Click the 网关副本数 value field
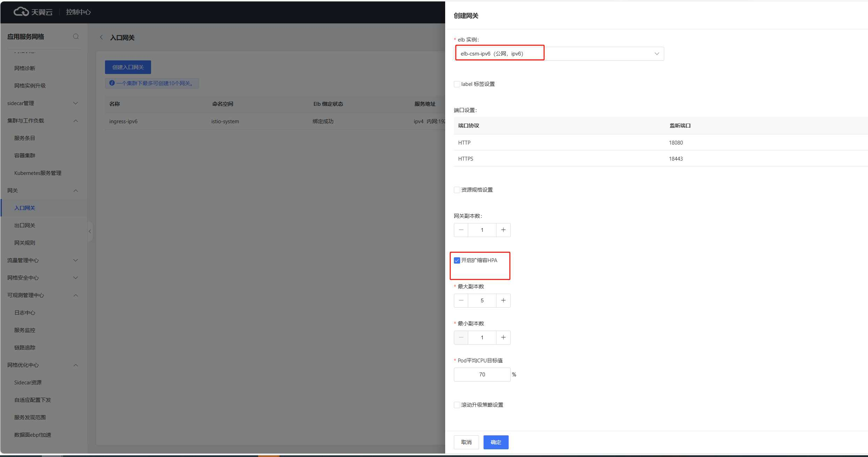The height and width of the screenshot is (457, 868). 482,230
